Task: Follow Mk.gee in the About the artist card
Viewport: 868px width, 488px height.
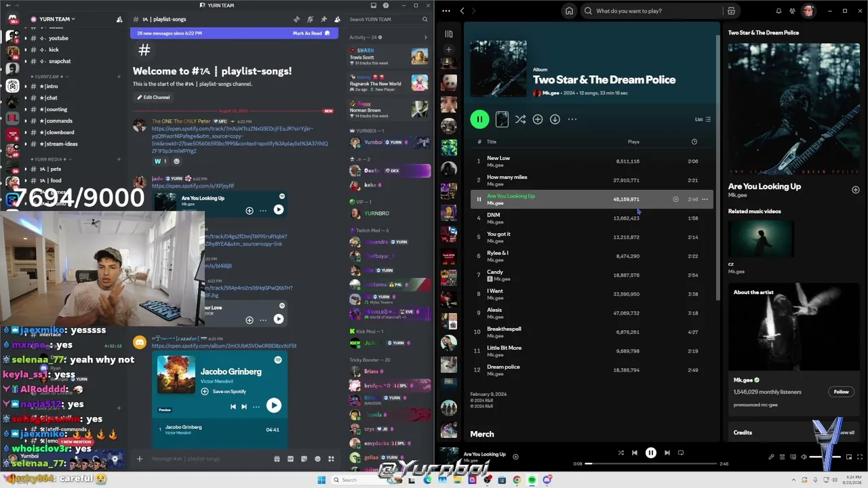Action: pyautogui.click(x=841, y=392)
